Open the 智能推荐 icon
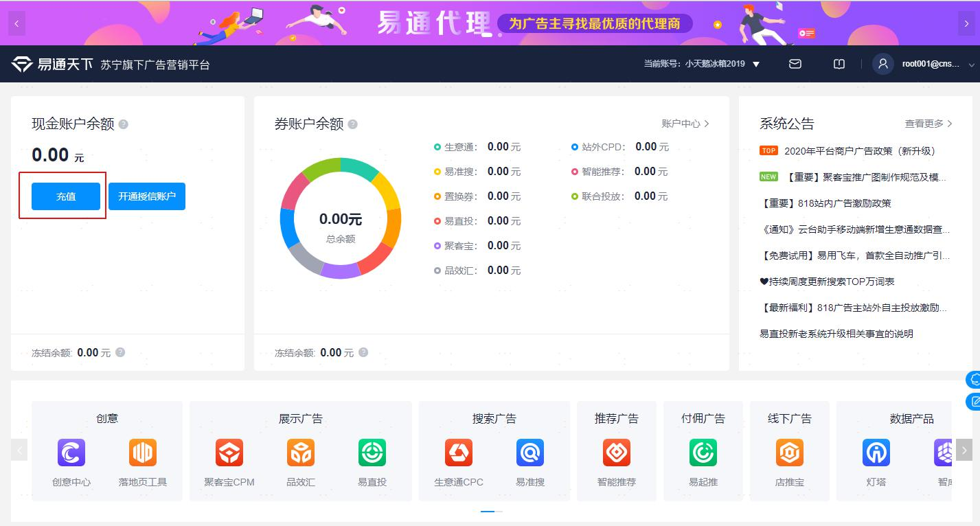Screen dimensions: 980x526 click(x=617, y=453)
